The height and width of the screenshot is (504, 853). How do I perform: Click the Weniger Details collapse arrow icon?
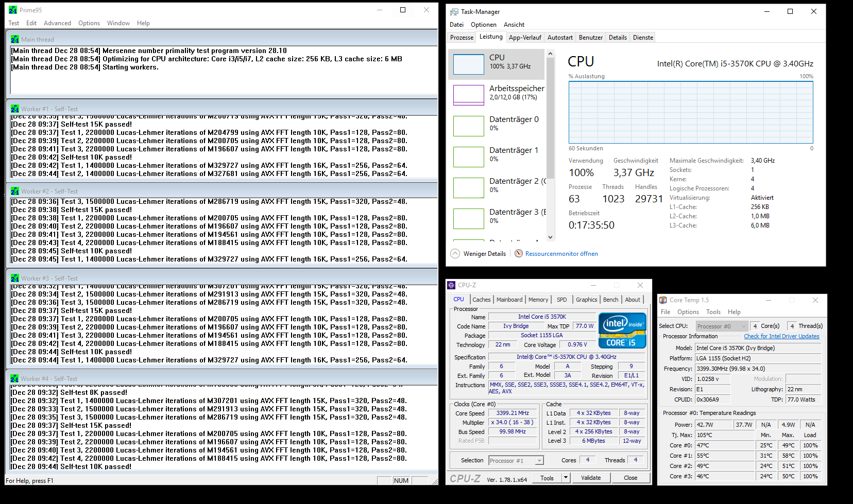[455, 254]
